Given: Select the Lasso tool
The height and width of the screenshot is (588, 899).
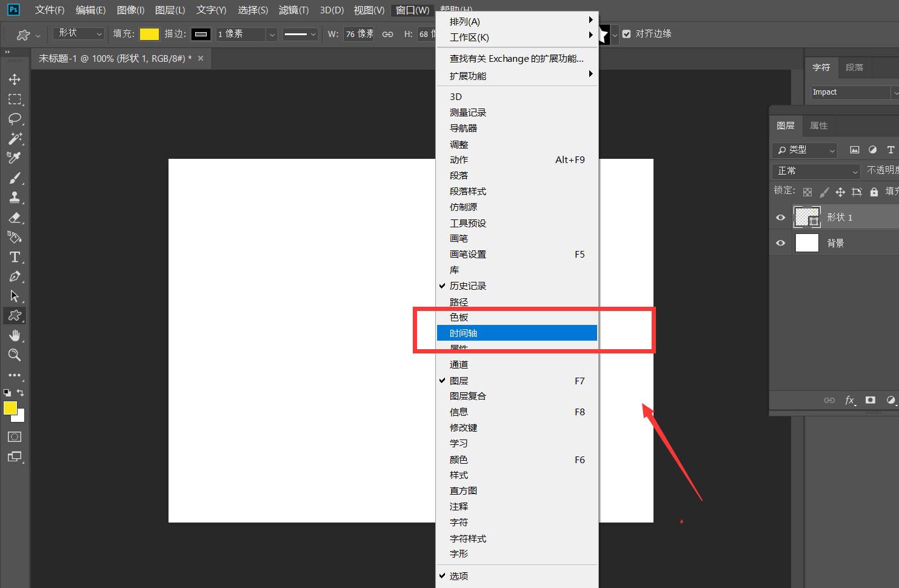Looking at the screenshot, I should point(15,119).
